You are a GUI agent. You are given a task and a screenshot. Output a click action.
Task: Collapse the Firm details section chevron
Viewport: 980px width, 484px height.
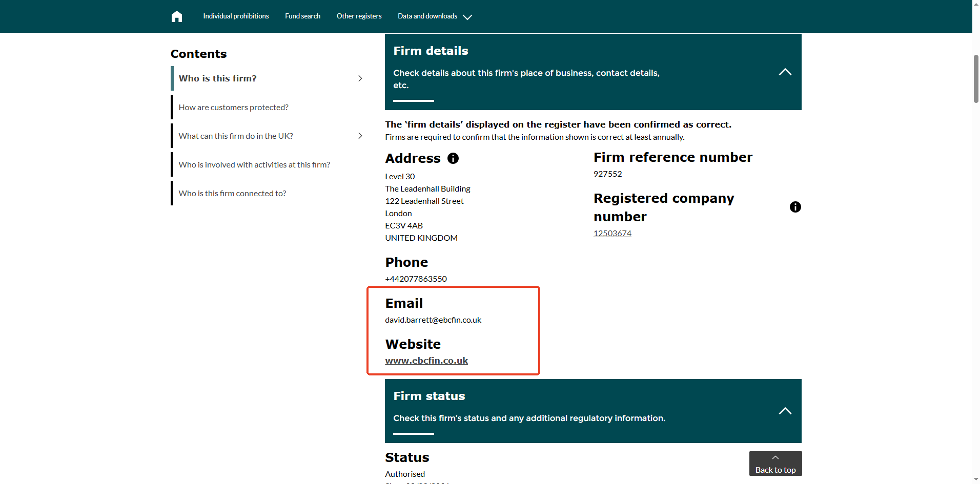point(785,72)
